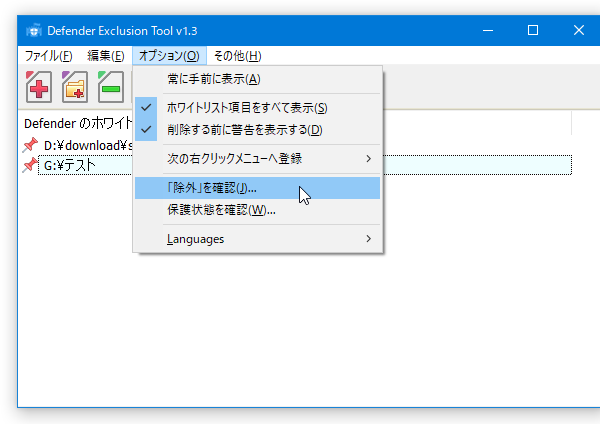Click the add-folder toolbar icon
600x424 pixels.
coord(75,87)
